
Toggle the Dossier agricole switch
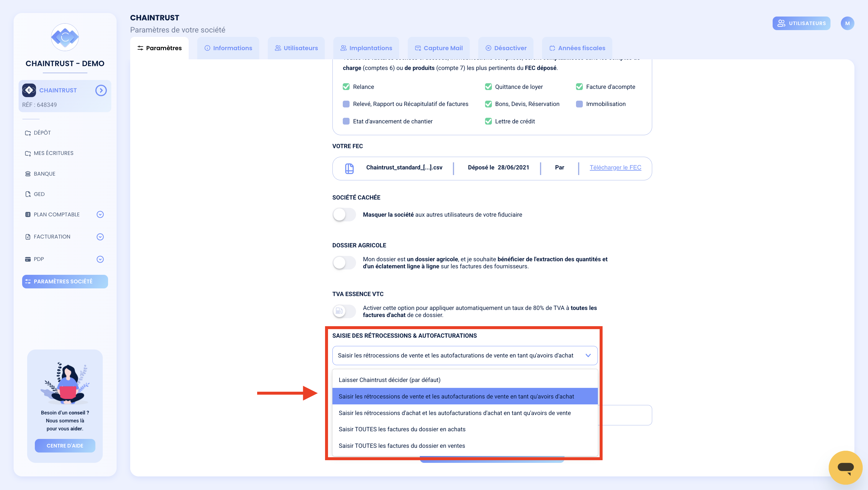coord(344,262)
